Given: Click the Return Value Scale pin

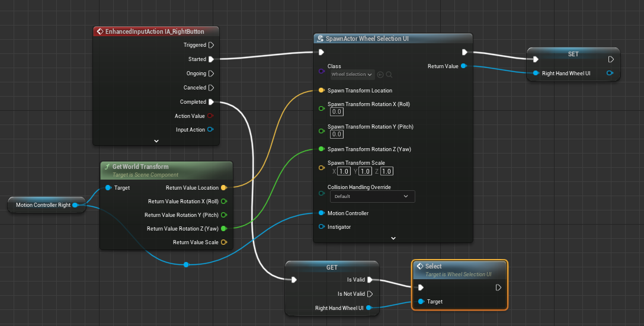Looking at the screenshot, I should pyautogui.click(x=223, y=242).
